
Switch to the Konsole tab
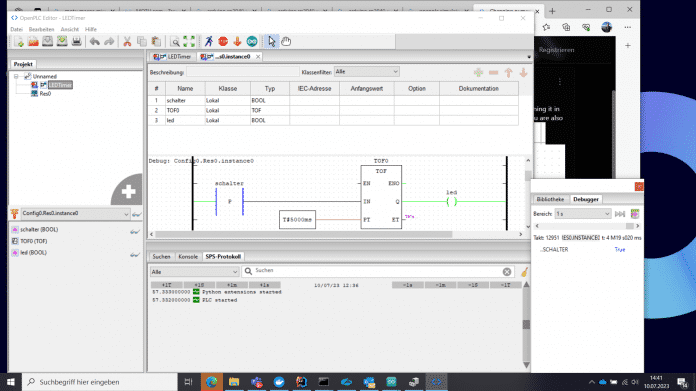(188, 257)
